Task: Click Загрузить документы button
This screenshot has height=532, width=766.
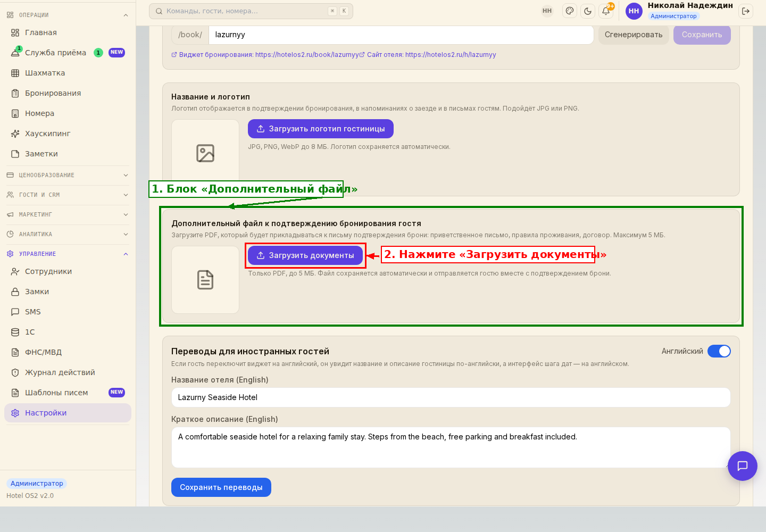Action: [305, 255]
